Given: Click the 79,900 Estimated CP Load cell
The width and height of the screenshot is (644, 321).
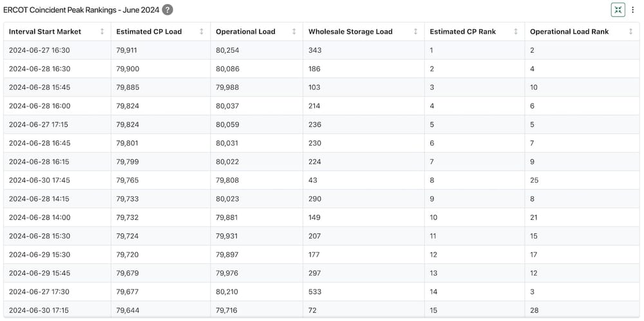Looking at the screenshot, I should (128, 69).
